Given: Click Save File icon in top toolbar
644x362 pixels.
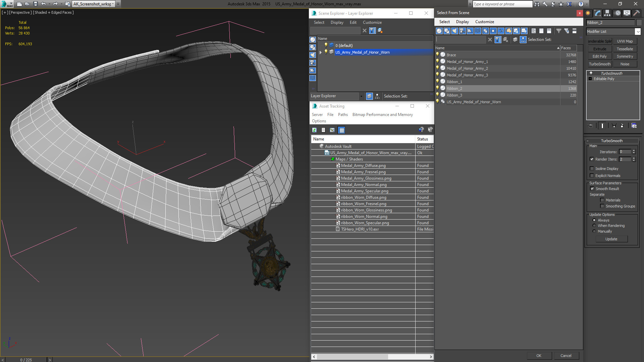Looking at the screenshot, I should click(35, 4).
